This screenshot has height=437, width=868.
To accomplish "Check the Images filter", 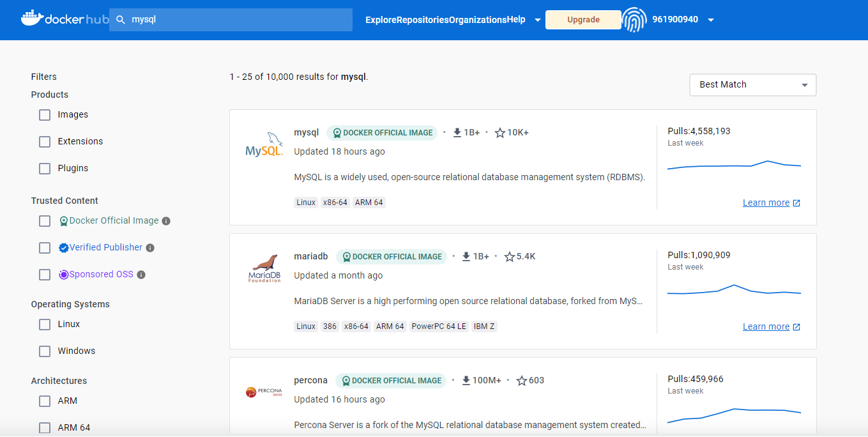I will (x=45, y=115).
